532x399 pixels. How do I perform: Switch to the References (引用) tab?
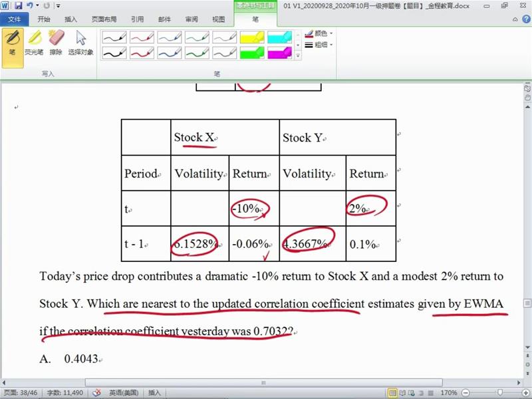(138, 19)
